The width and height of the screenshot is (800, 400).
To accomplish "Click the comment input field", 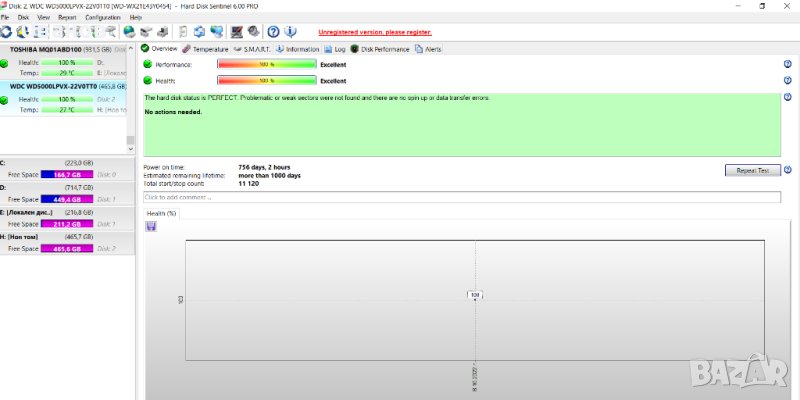I will click(x=460, y=197).
